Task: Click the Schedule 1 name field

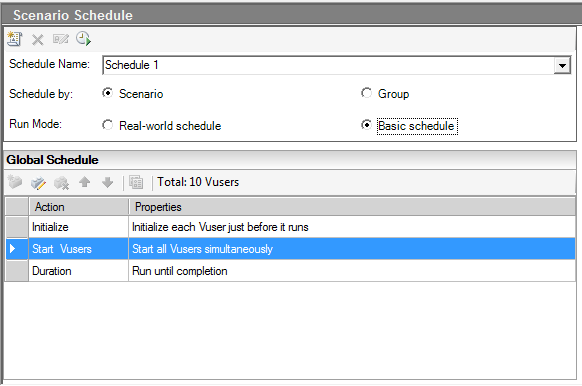Action: pos(328,65)
